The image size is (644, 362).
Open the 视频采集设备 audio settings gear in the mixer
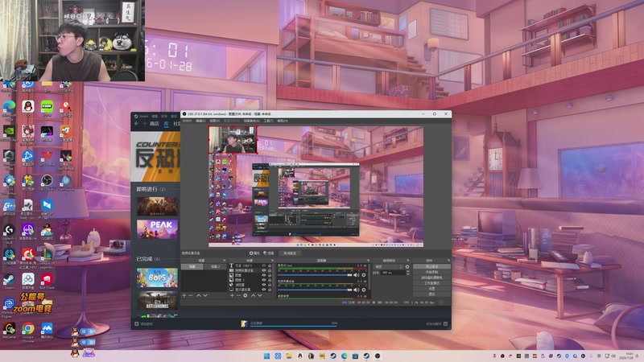pyautogui.click(x=364, y=290)
